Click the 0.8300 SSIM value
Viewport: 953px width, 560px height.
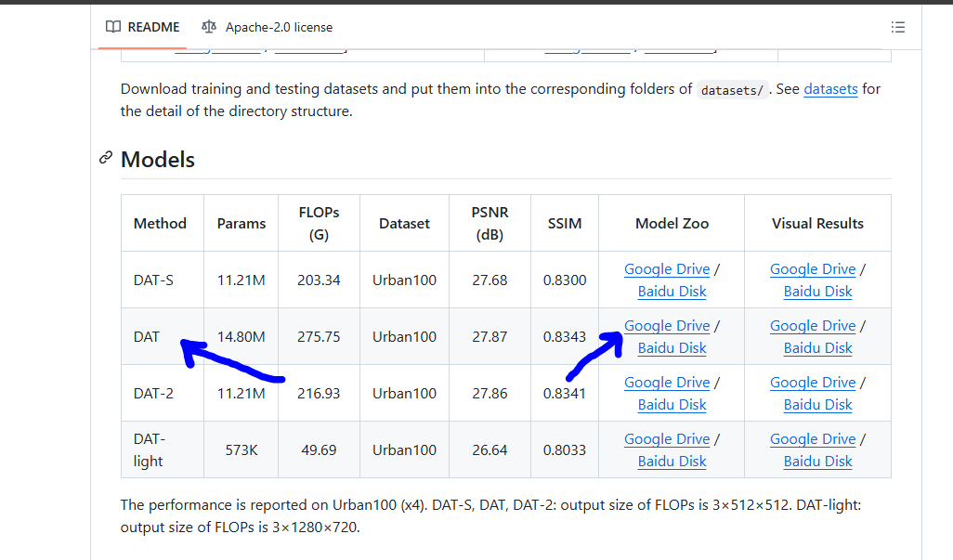565,280
